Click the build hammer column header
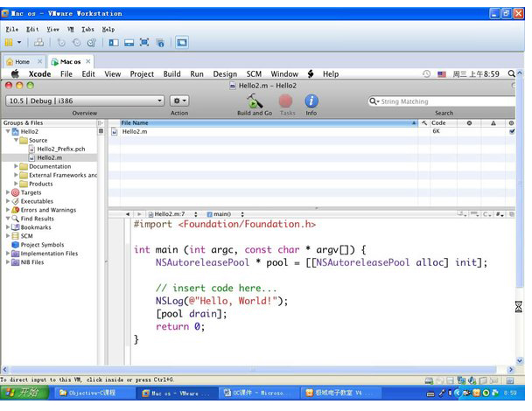Screen dimensions: 532x411 point(424,122)
